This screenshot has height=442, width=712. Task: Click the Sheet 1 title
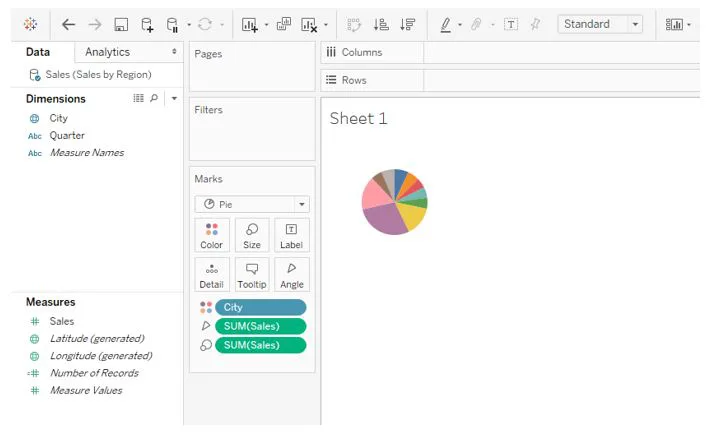pyautogui.click(x=358, y=119)
